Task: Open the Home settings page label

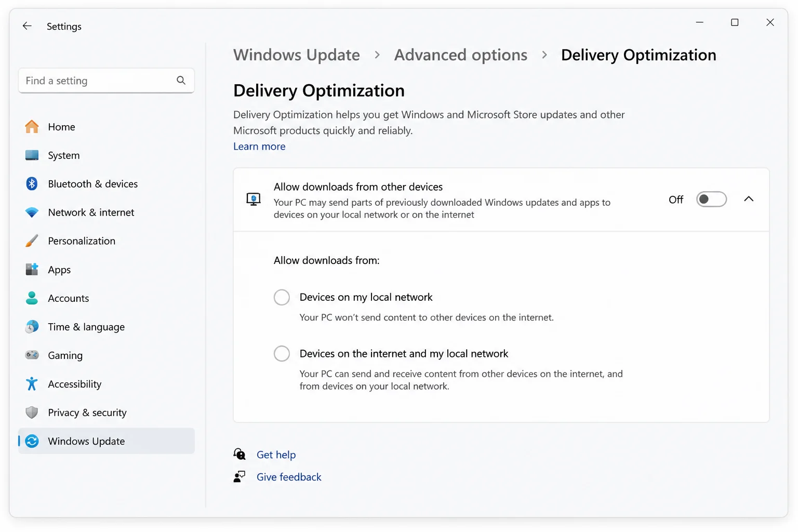Action: pos(61,127)
